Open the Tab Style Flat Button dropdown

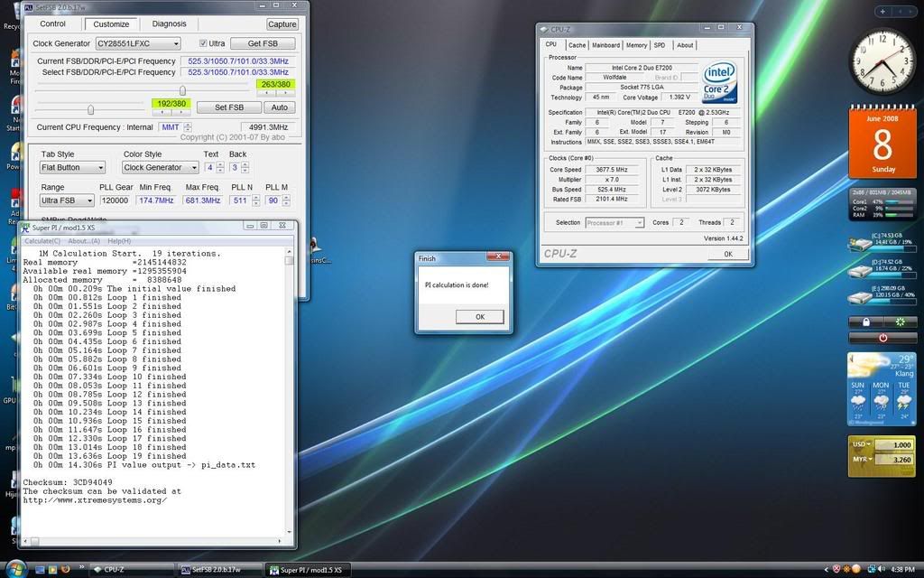[x=100, y=167]
